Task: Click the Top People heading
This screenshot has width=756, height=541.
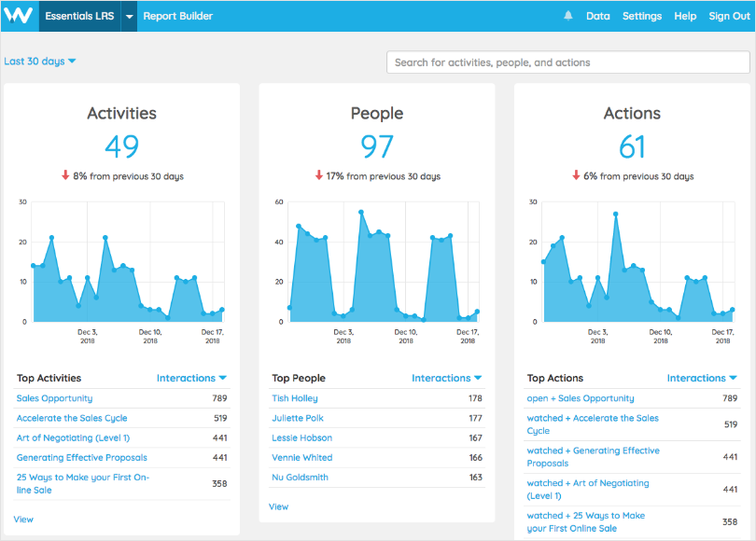Action: [x=299, y=378]
